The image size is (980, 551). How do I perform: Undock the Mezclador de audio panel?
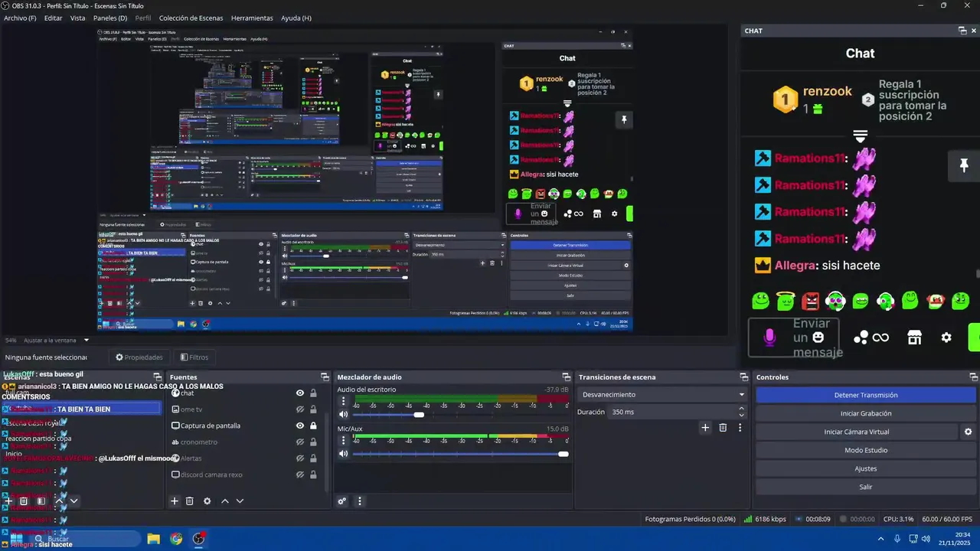click(x=567, y=377)
